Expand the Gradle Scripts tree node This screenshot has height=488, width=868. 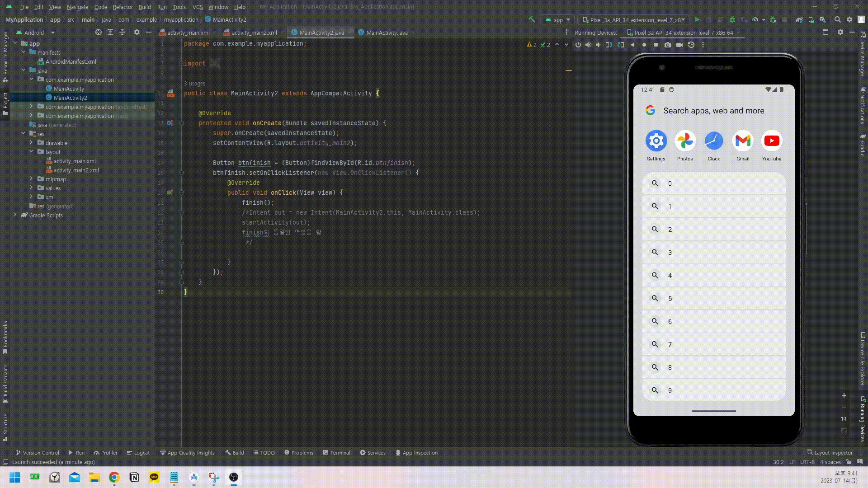15,215
